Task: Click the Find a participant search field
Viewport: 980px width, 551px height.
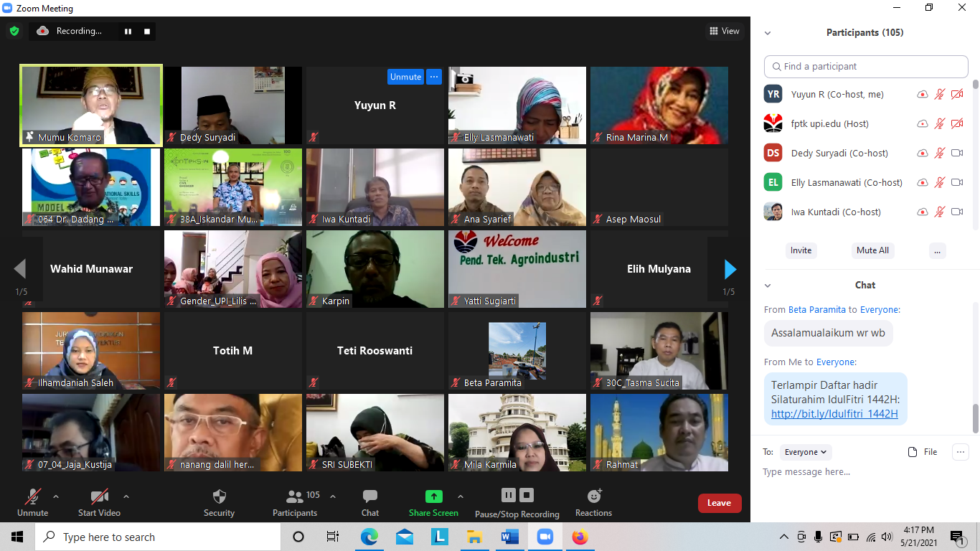Action: click(x=866, y=66)
